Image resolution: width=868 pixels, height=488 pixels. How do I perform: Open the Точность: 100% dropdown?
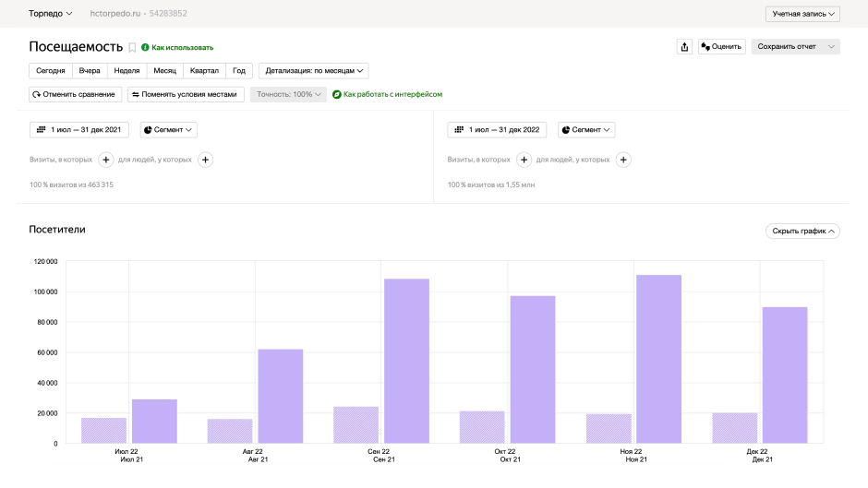coord(288,95)
